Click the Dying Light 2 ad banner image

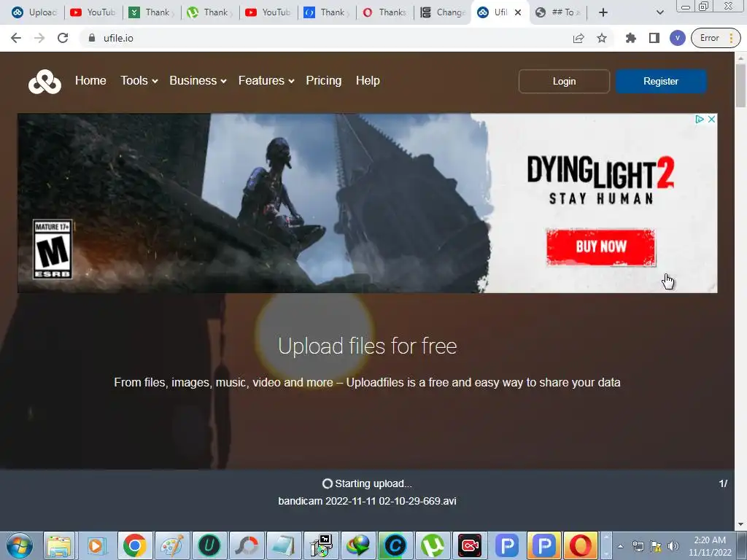click(368, 203)
